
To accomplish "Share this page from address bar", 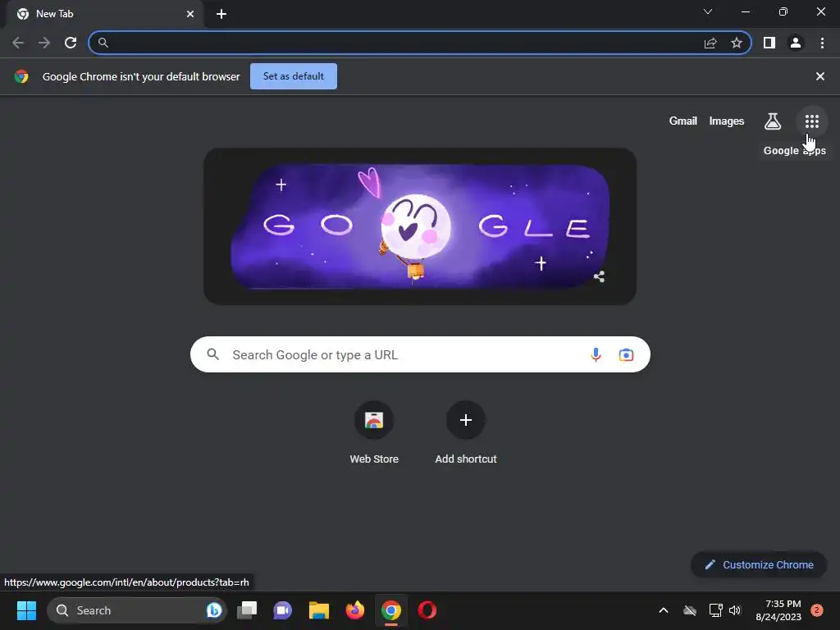I will coord(710,43).
